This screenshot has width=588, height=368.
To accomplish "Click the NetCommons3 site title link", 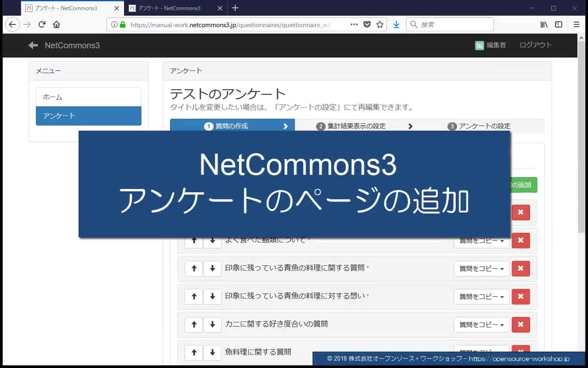I will 72,45.
